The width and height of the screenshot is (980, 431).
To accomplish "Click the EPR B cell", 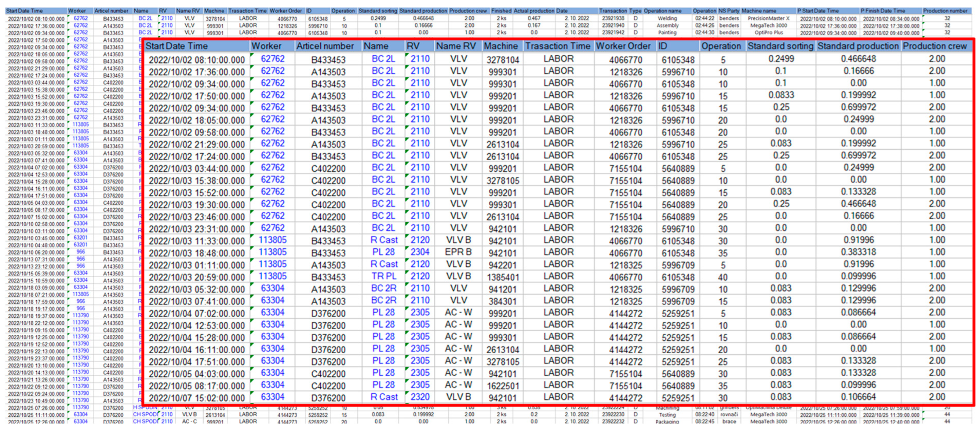I will tap(458, 252).
